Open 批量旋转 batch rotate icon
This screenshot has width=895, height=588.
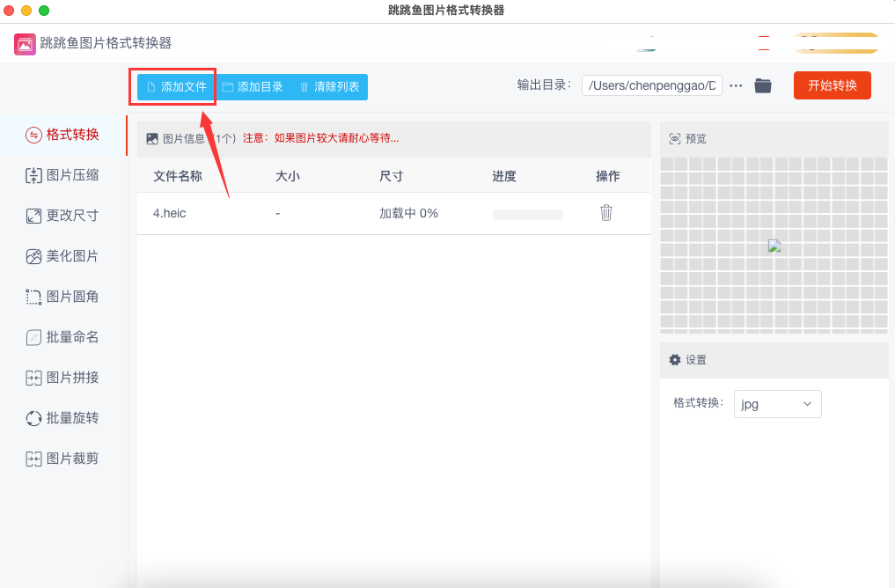pos(33,418)
